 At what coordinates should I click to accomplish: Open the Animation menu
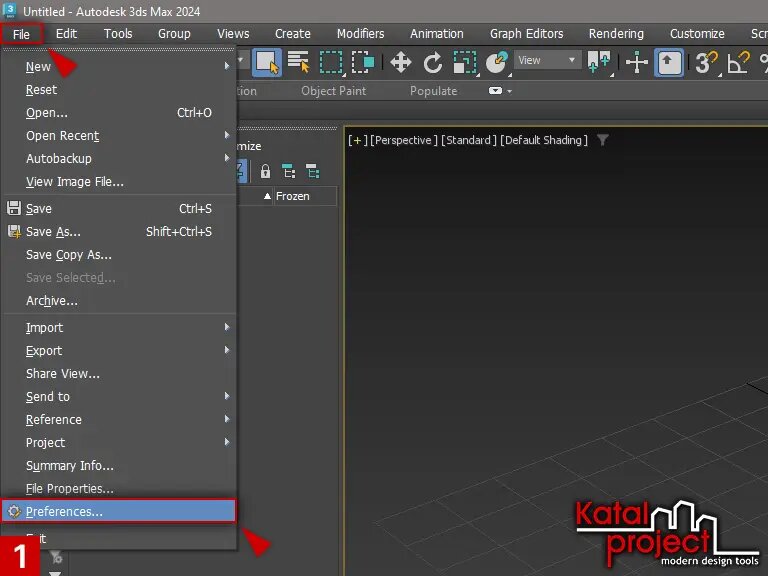point(436,33)
